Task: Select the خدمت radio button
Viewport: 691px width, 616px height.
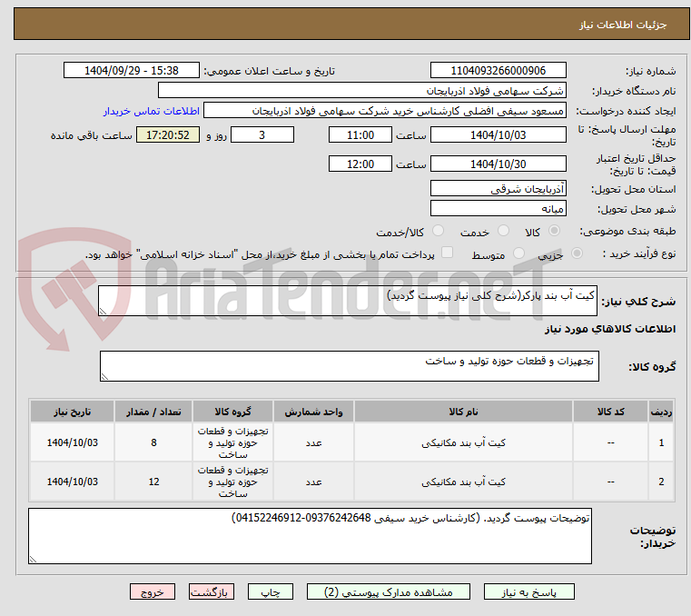Action: tap(503, 231)
